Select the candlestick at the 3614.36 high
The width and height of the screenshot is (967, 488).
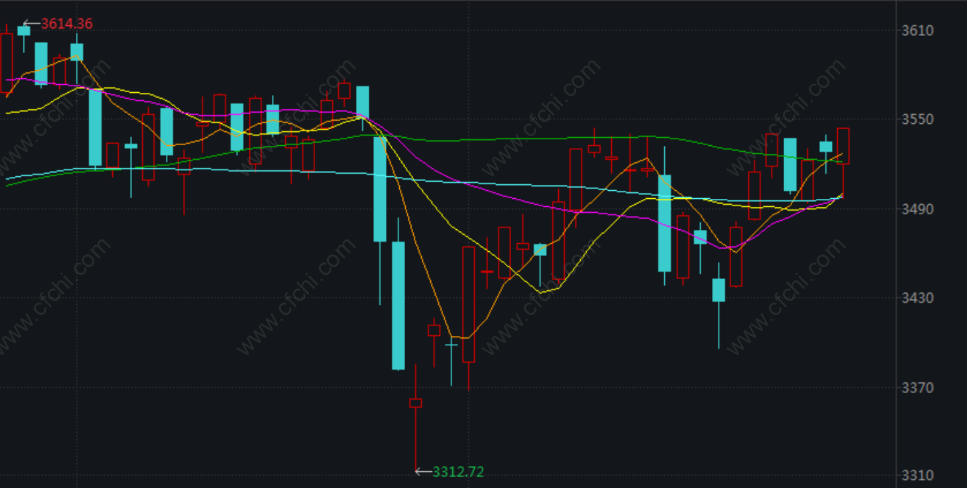click(23, 36)
